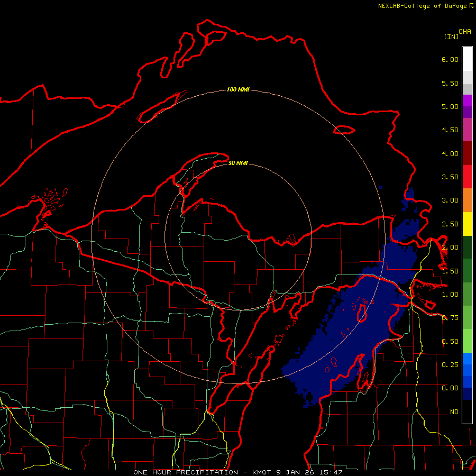Pick the yellow swatch beside 2.50
The image size is (476, 476).
tap(467, 224)
